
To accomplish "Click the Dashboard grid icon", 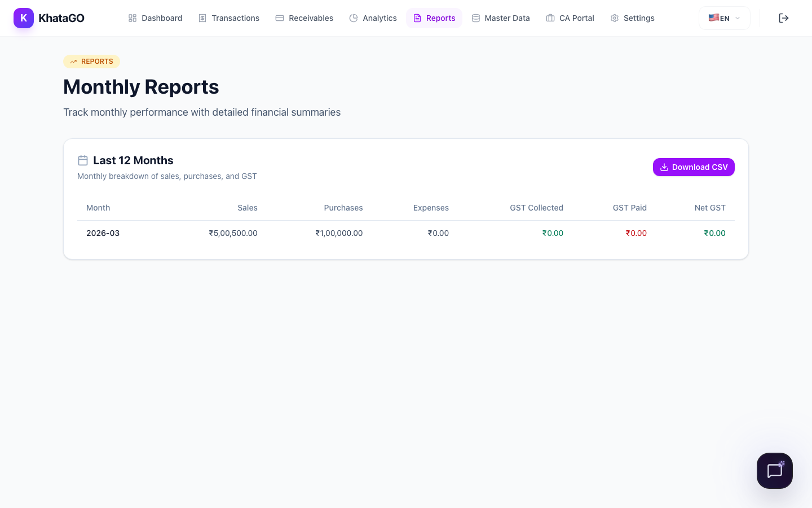I will point(133,18).
